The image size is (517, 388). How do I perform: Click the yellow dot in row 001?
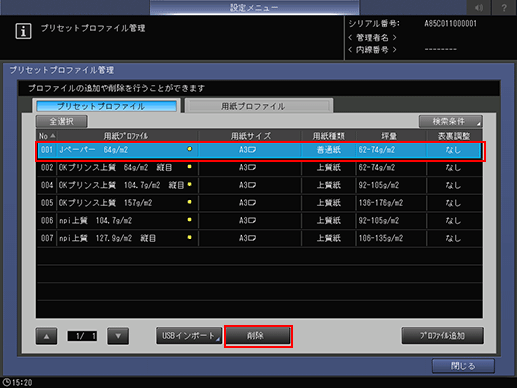[x=190, y=149]
